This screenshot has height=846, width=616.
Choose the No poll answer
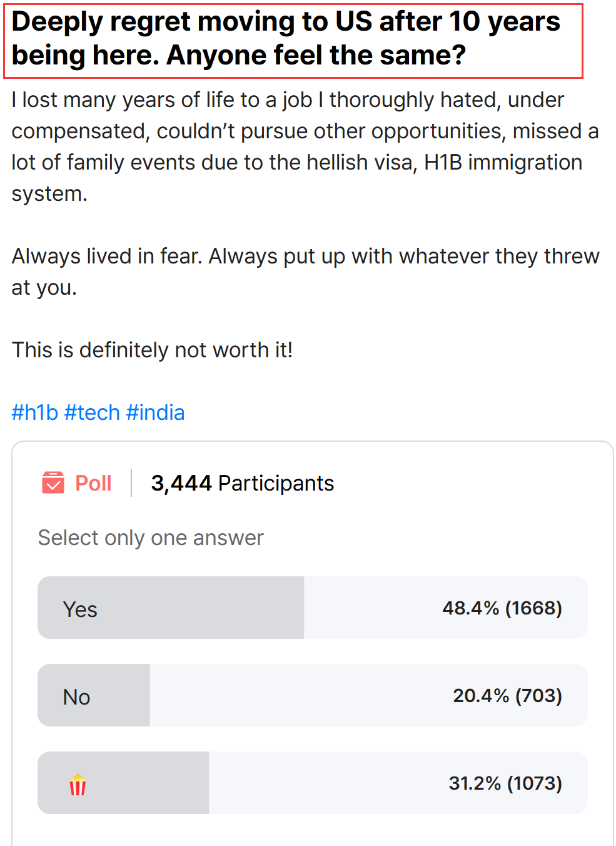[313, 695]
